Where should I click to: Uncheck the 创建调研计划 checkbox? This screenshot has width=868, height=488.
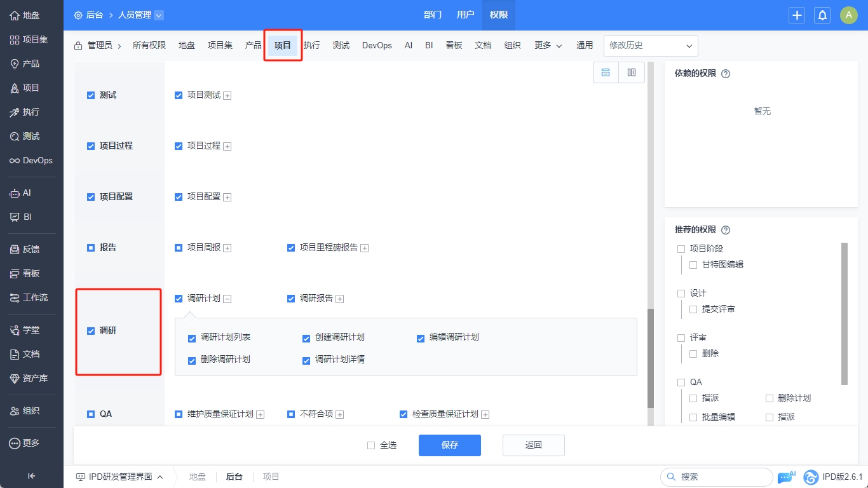(x=306, y=338)
